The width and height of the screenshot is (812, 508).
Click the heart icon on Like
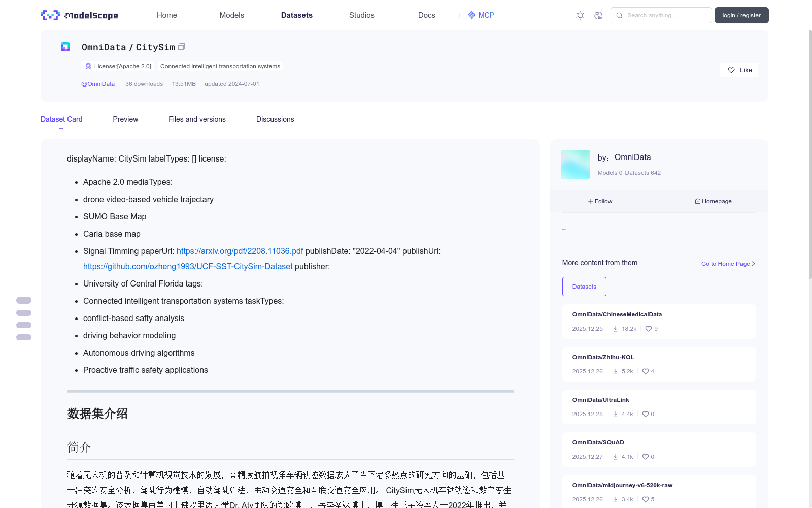pos(731,70)
